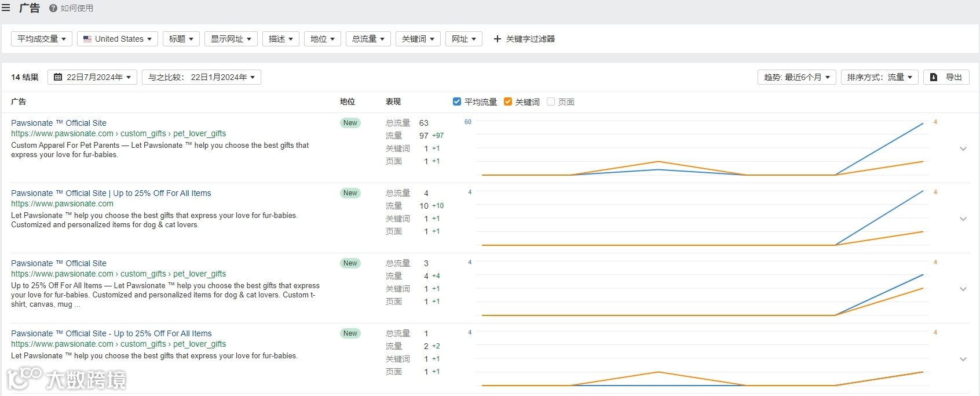Click the 地位 column header
This screenshot has width=980, height=396.
coord(348,101)
